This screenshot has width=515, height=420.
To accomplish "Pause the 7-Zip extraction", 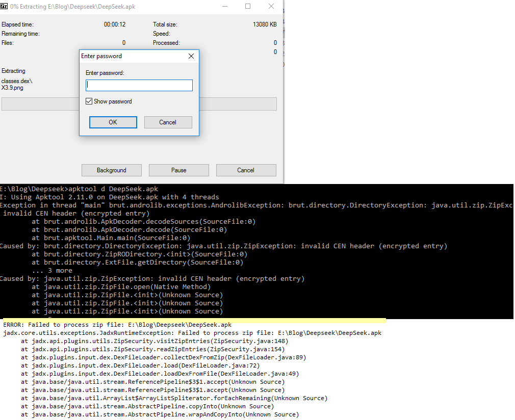I will click(x=178, y=170).
